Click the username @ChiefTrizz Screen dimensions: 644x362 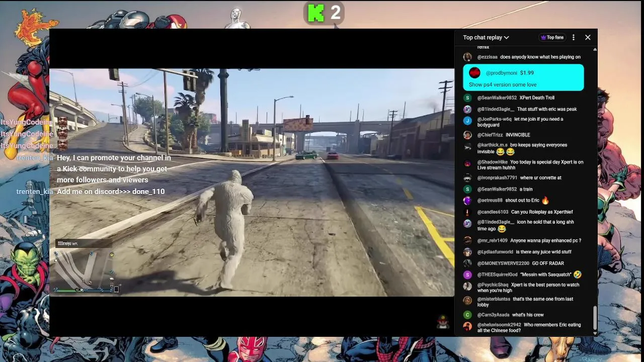tap(490, 135)
